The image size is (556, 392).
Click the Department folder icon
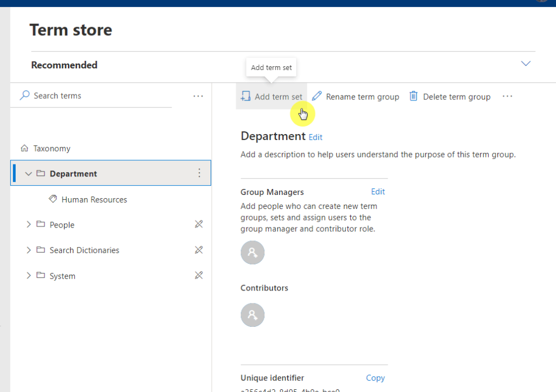point(41,173)
